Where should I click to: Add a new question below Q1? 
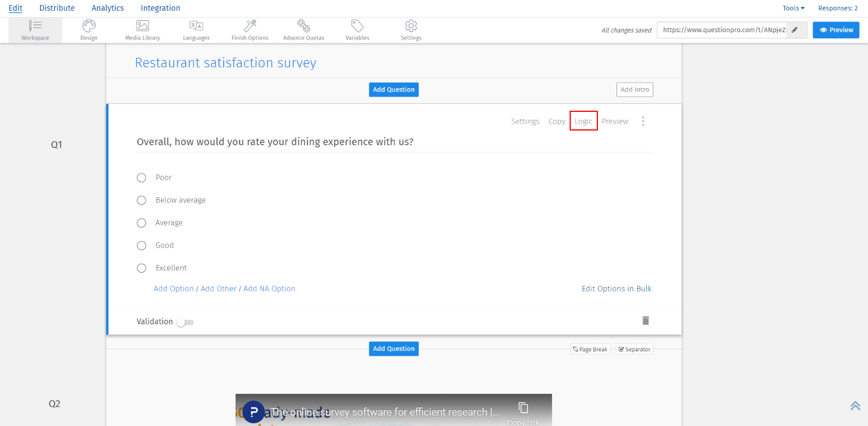[x=393, y=349]
